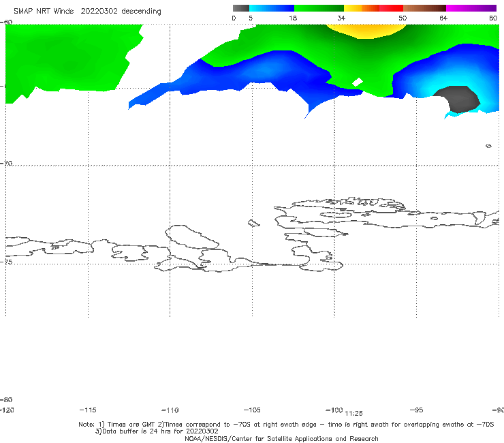Viewport: 504px width, 443px height.
Task: Click the longitude label '-105'
Action: tap(252, 410)
